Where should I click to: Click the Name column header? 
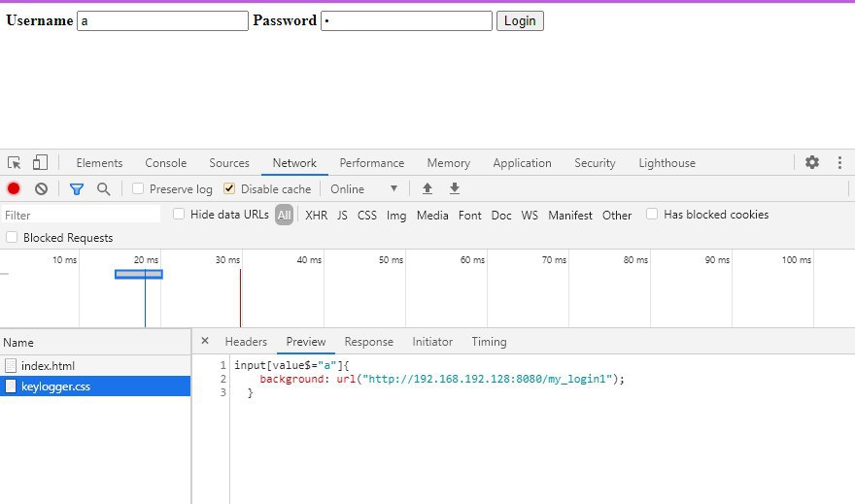tap(95, 342)
